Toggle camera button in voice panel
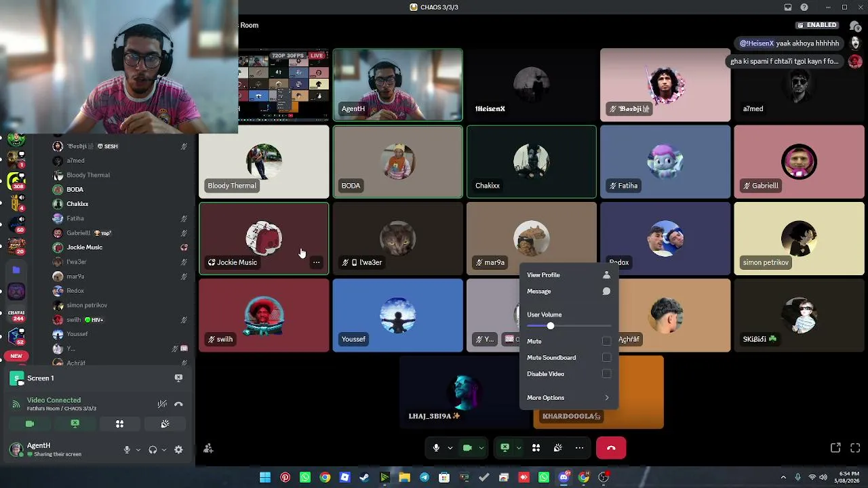Screen dimensions: 868x488 (x=30, y=424)
